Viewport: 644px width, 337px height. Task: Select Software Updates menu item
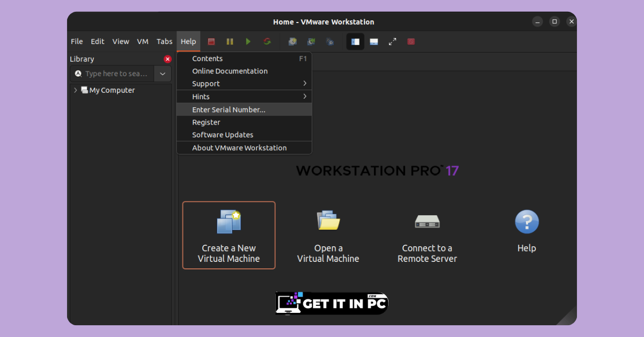(244, 135)
